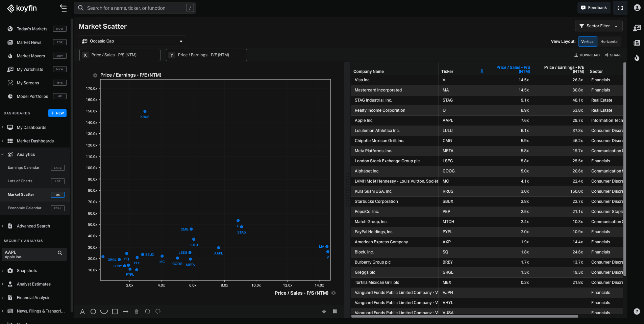This screenshot has width=644, height=324.
Task: Open the help question mark icon
Action: click(x=637, y=312)
